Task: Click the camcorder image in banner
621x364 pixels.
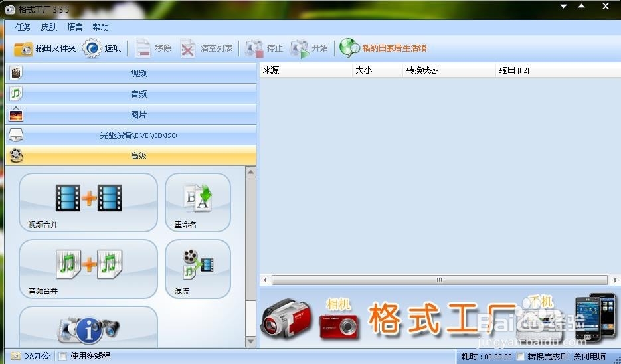Action: (286, 319)
